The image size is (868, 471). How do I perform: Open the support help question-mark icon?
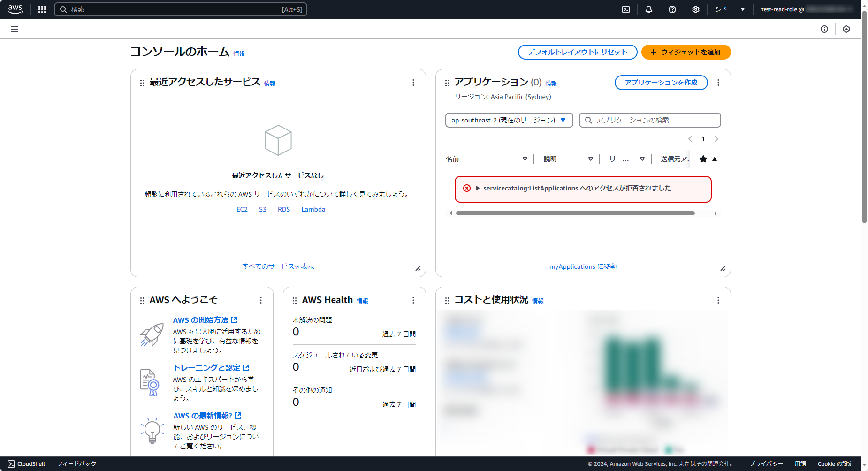coord(672,9)
